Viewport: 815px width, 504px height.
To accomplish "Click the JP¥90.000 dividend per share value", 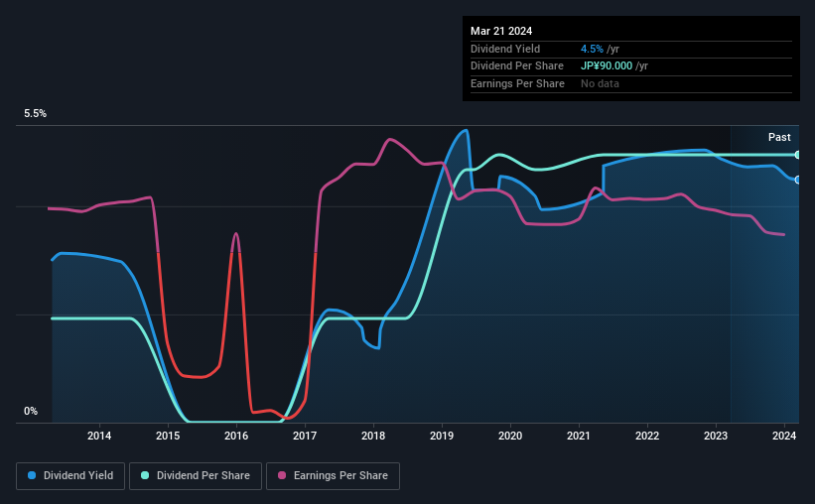I will [607, 66].
